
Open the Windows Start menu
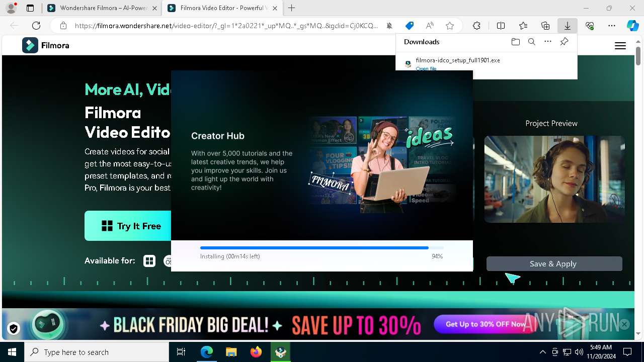pos(12,352)
